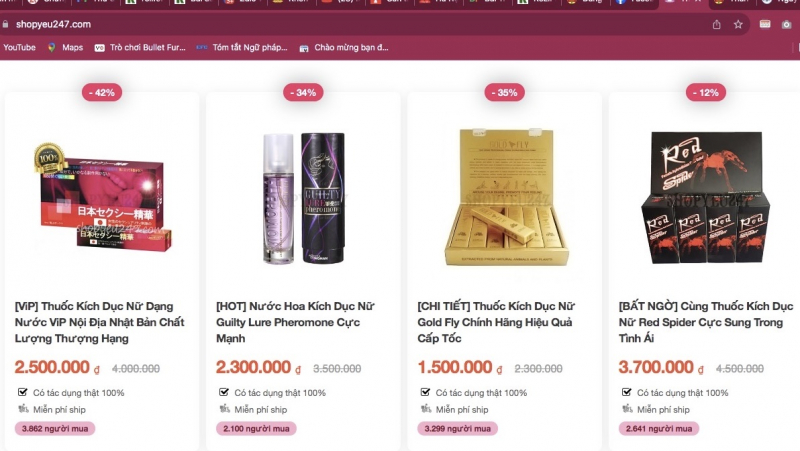
Task: Open the Trò chơi Bullet Fur bookmark
Action: 140,47
